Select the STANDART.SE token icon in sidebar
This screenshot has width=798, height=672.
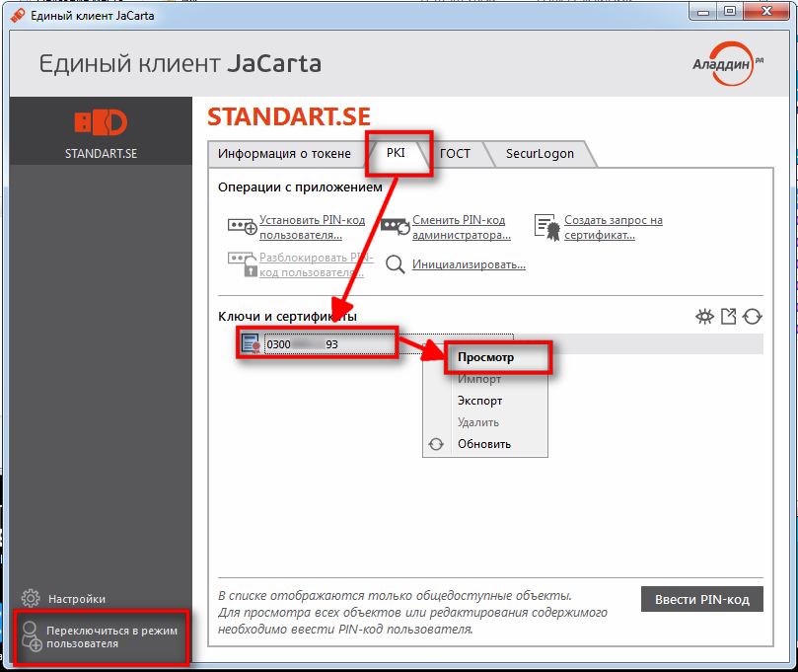[x=101, y=122]
